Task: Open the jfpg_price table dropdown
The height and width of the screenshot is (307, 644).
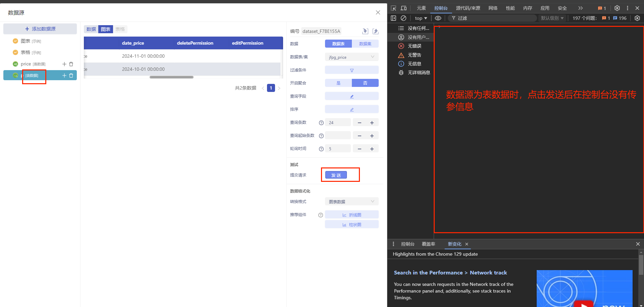Action: 352,57
